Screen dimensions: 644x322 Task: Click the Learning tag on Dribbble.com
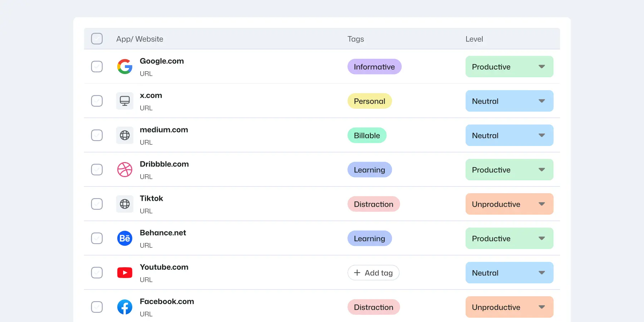(370, 170)
